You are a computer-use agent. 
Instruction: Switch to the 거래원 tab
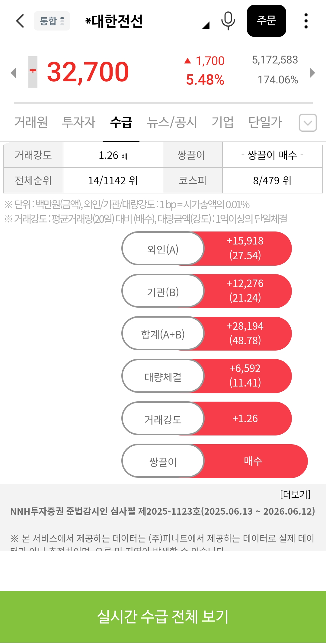31,122
